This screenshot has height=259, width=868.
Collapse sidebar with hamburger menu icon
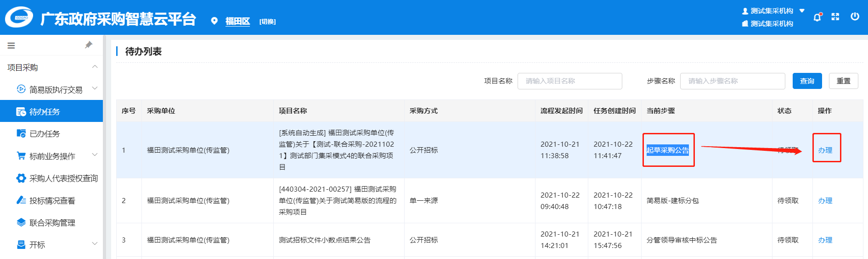click(x=11, y=45)
